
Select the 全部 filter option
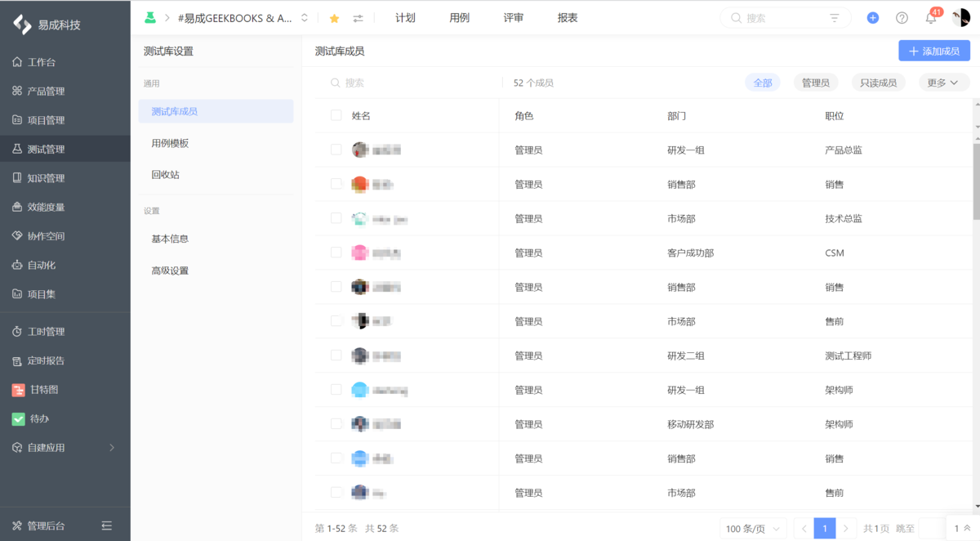762,83
